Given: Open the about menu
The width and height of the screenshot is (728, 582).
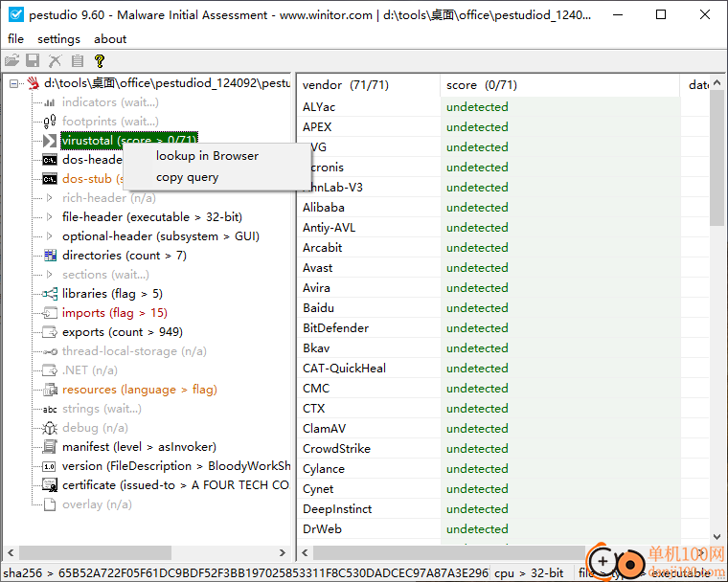Looking at the screenshot, I should [110, 39].
